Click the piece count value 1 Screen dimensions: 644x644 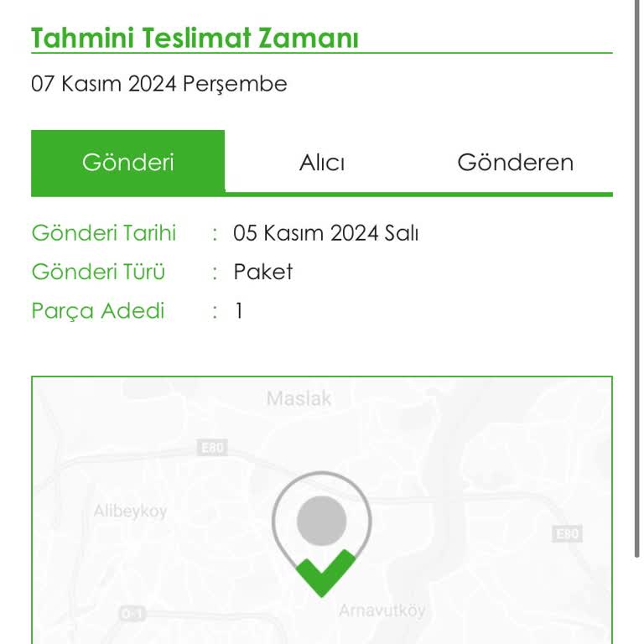pyautogui.click(x=239, y=311)
